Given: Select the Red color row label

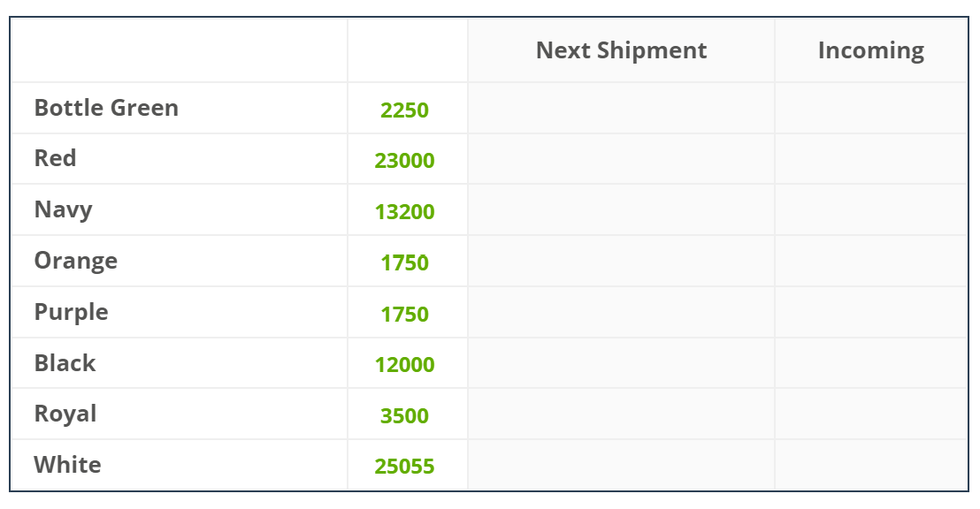Looking at the screenshot, I should [55, 159].
